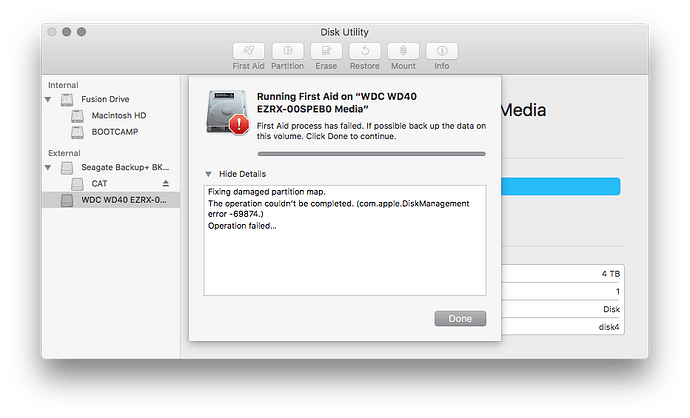Click the Restore toolbar icon
Image resolution: width=690 pixels, height=418 pixels.
click(365, 51)
